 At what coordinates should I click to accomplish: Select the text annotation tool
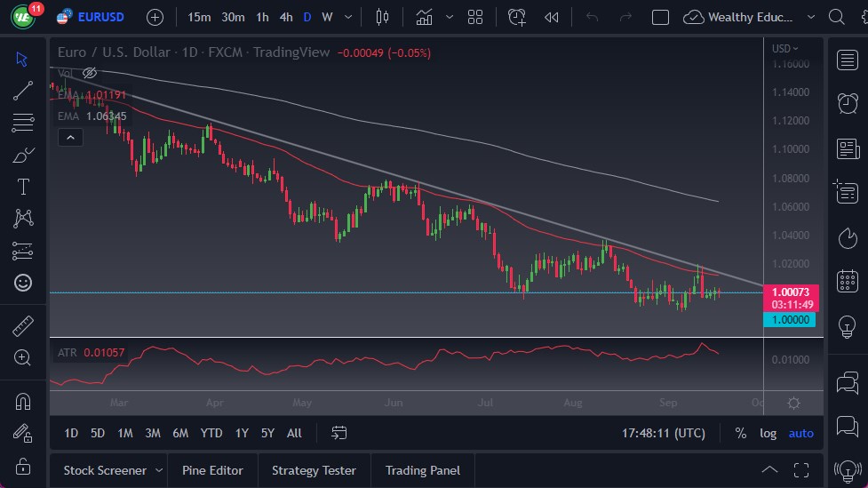23,187
